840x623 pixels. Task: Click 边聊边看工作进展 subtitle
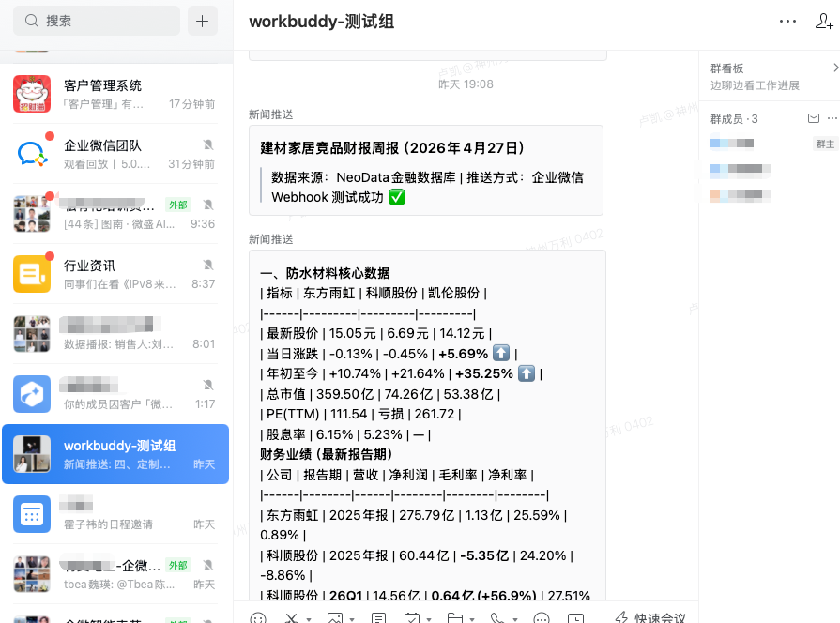755,85
